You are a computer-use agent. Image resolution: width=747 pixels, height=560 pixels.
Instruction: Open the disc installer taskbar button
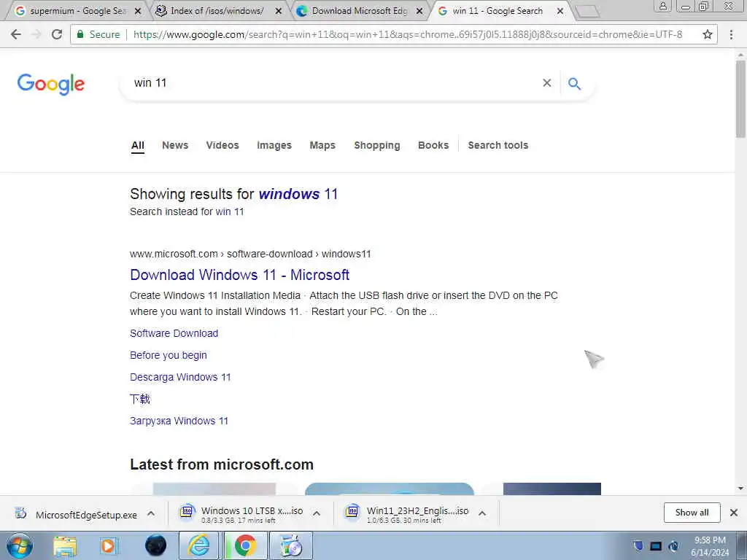coord(291,545)
